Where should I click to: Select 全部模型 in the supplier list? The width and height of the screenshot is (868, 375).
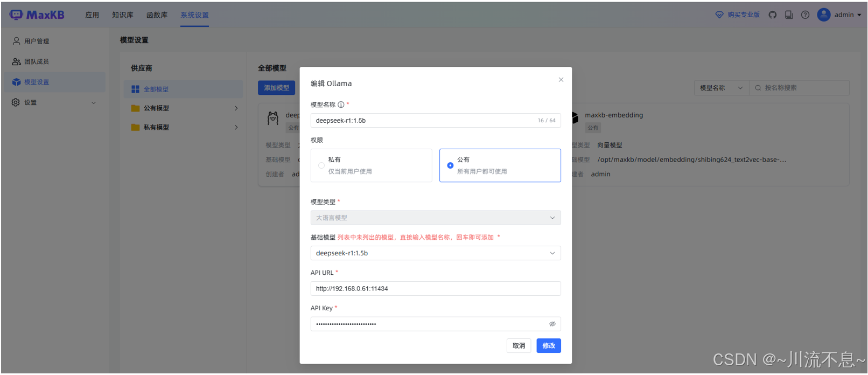pyautogui.click(x=183, y=89)
